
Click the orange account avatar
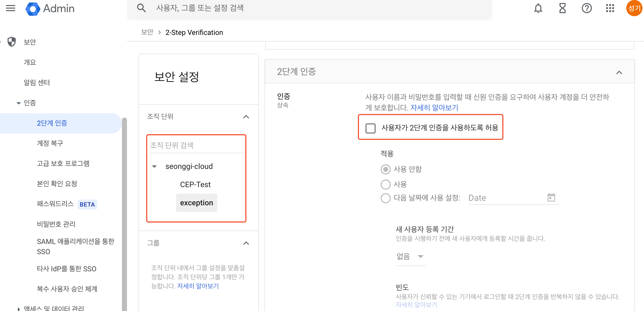click(634, 8)
